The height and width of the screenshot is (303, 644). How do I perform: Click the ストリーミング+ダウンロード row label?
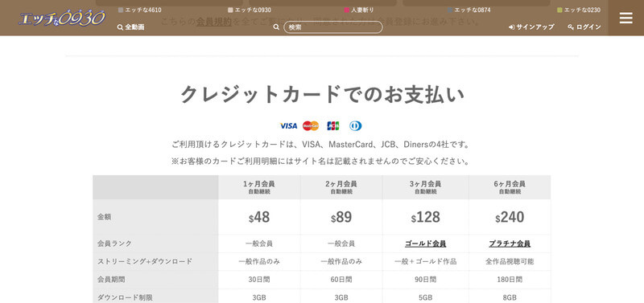tap(145, 261)
